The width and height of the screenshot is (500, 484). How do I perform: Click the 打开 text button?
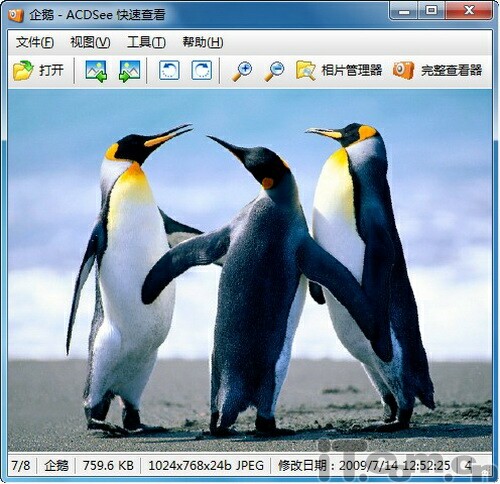[51, 70]
